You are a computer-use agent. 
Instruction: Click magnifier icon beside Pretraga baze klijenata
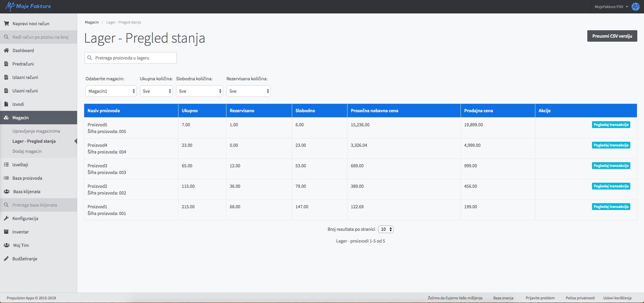click(x=6, y=205)
